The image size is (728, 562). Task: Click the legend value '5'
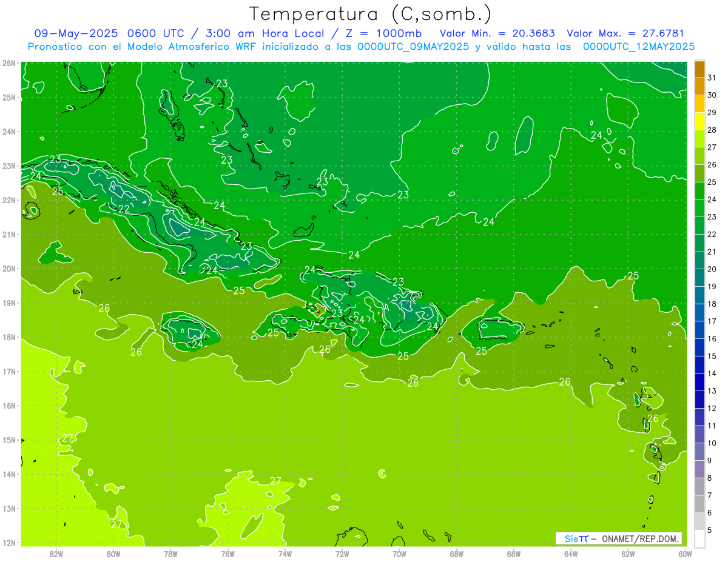(x=710, y=529)
